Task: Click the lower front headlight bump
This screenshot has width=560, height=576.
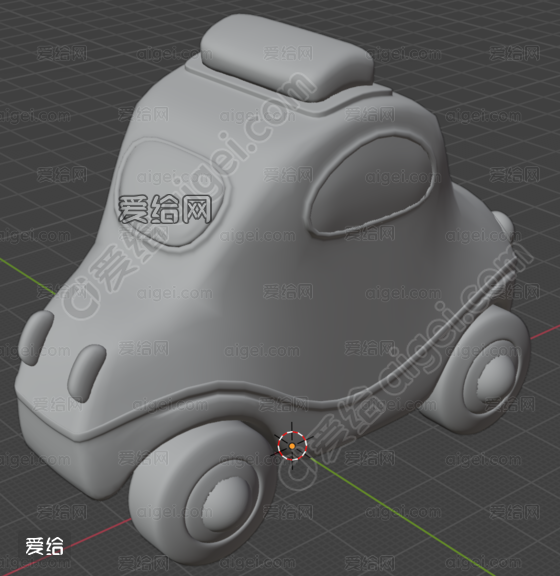Action: [x=87, y=372]
